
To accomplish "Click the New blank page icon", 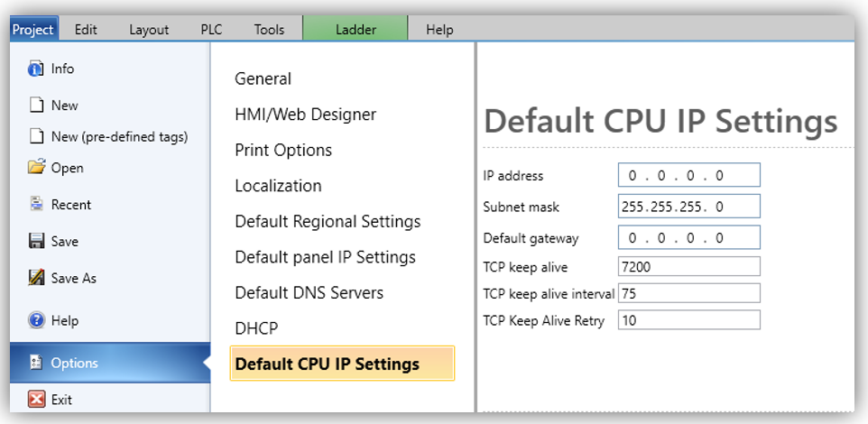I will point(36,106).
